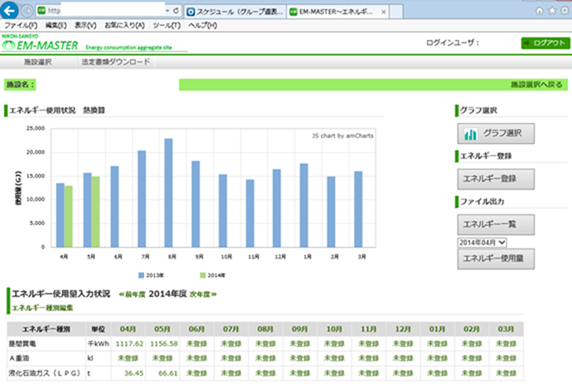The width and height of the screenshot is (572, 388).
Task: Click the 66.61 LPG value
Action: 168,373
